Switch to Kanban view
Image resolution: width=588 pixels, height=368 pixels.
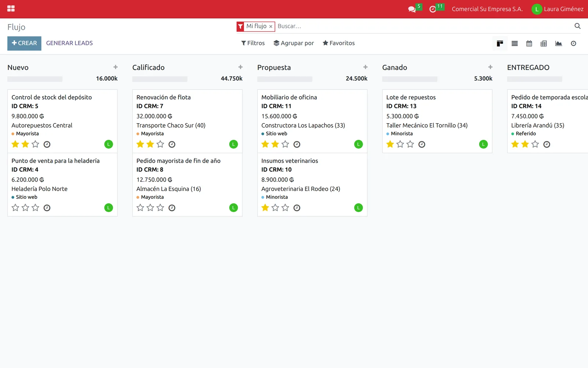[500, 43]
